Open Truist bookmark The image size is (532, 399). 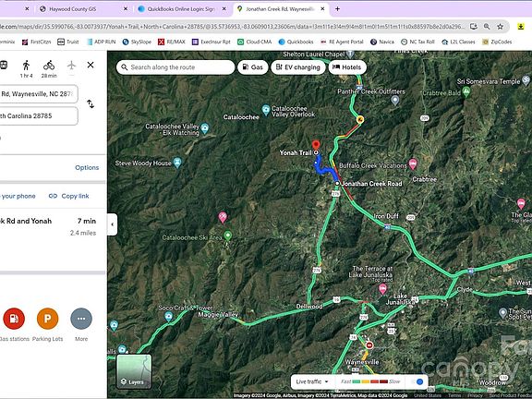[68, 42]
